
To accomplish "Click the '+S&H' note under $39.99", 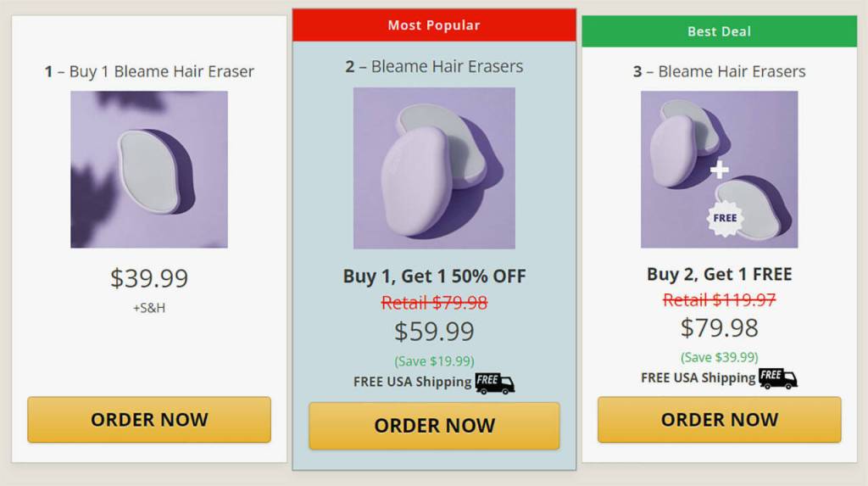I will tap(149, 308).
